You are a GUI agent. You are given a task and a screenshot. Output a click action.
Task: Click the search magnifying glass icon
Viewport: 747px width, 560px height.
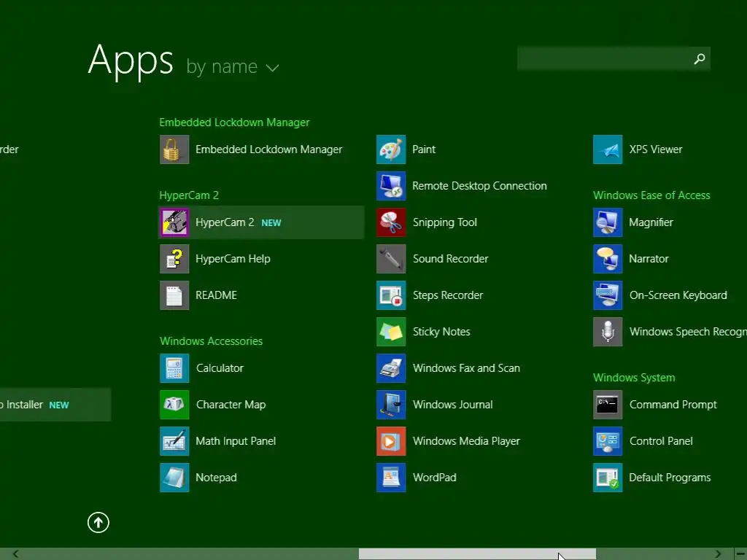[700, 58]
